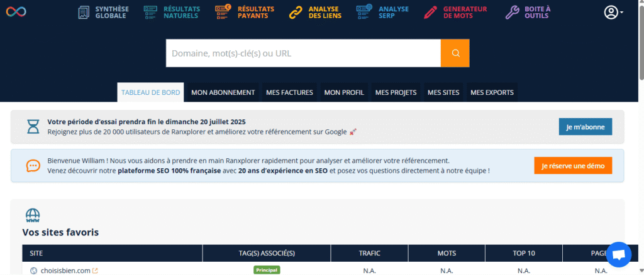Click Je réserve une démo button
The image size is (644, 275).
[573, 166]
